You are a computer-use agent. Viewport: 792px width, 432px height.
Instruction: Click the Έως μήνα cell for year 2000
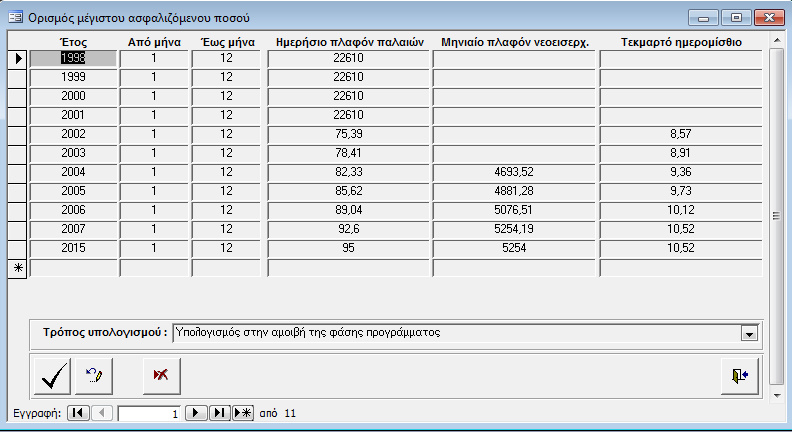[x=226, y=96]
